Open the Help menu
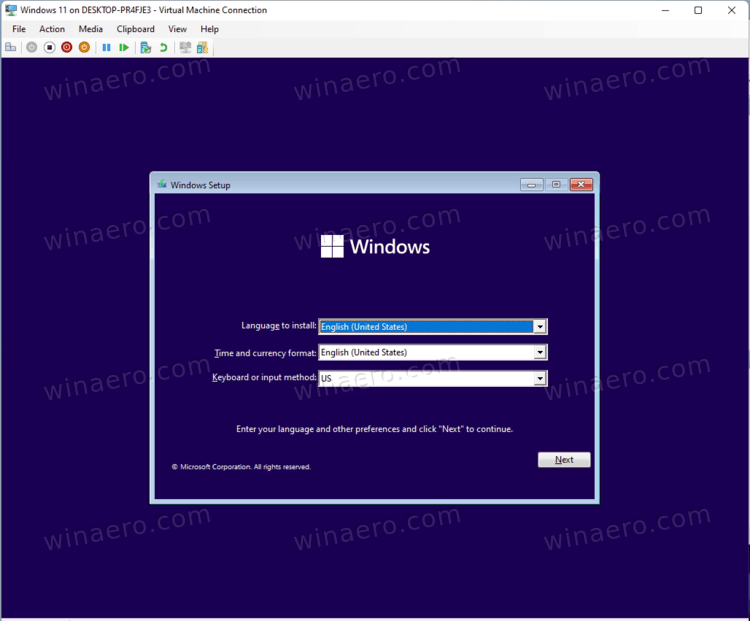This screenshot has width=750, height=621. 209,29
